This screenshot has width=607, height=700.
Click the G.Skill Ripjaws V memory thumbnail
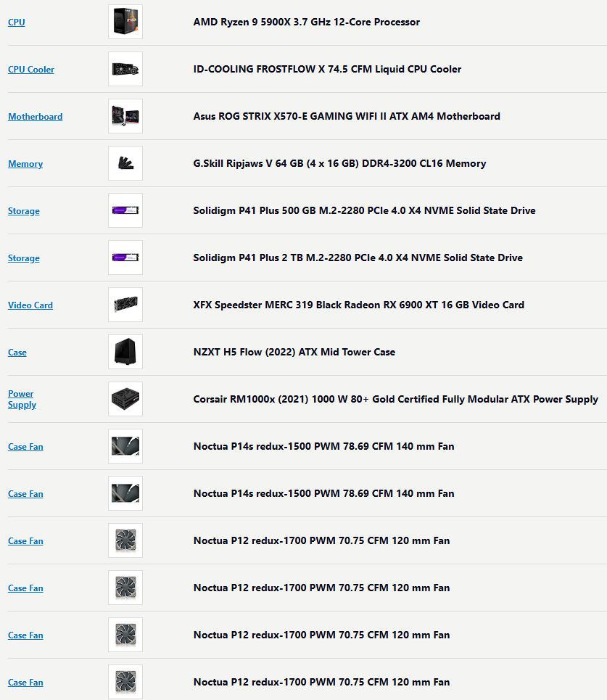125,163
